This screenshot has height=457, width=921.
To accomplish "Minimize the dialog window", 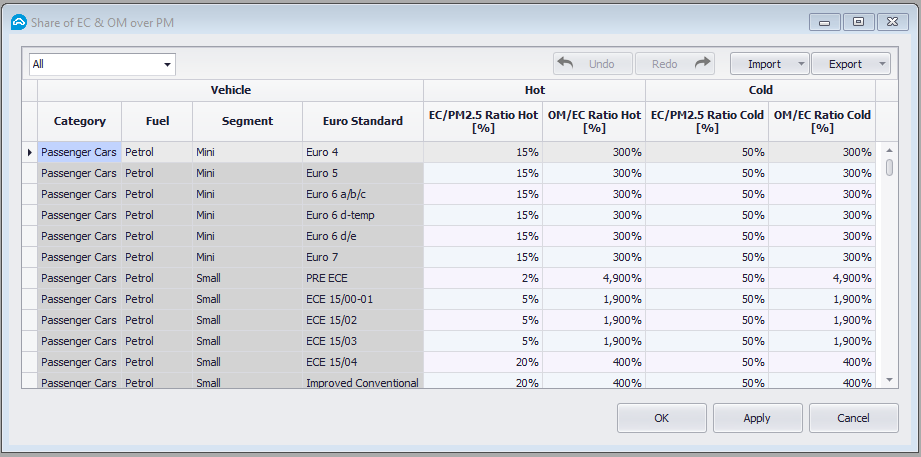I will tap(828, 21).
